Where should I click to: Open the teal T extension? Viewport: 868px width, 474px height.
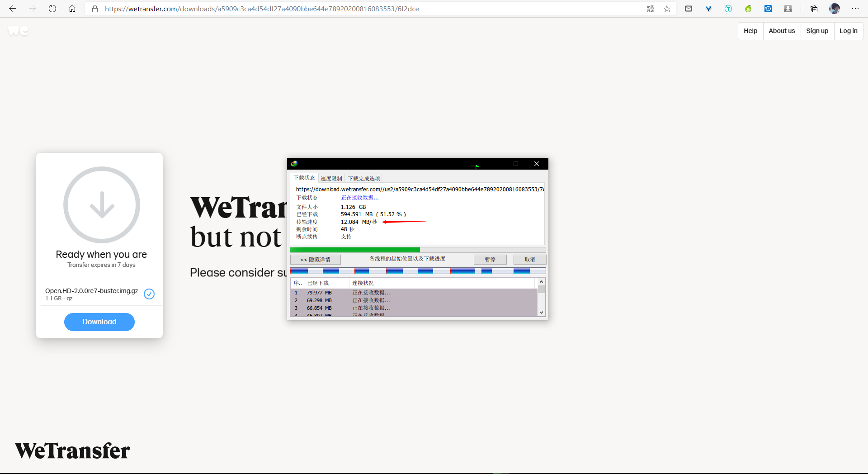pos(728,9)
